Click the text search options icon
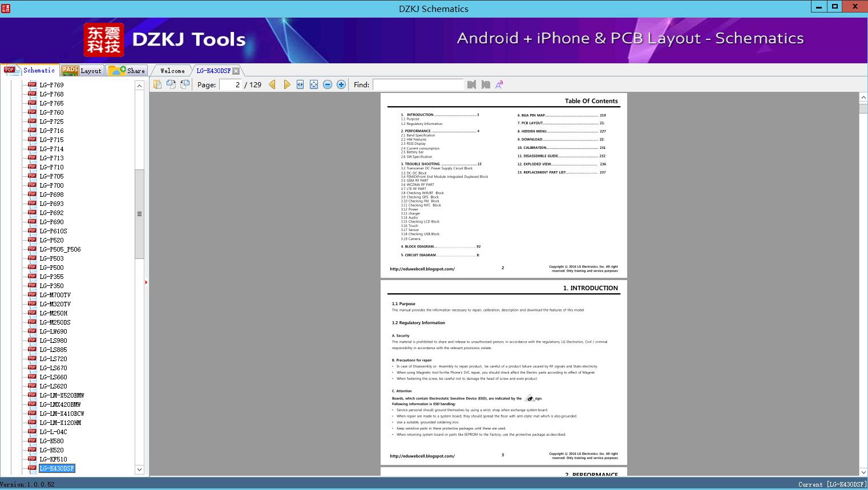 point(499,84)
